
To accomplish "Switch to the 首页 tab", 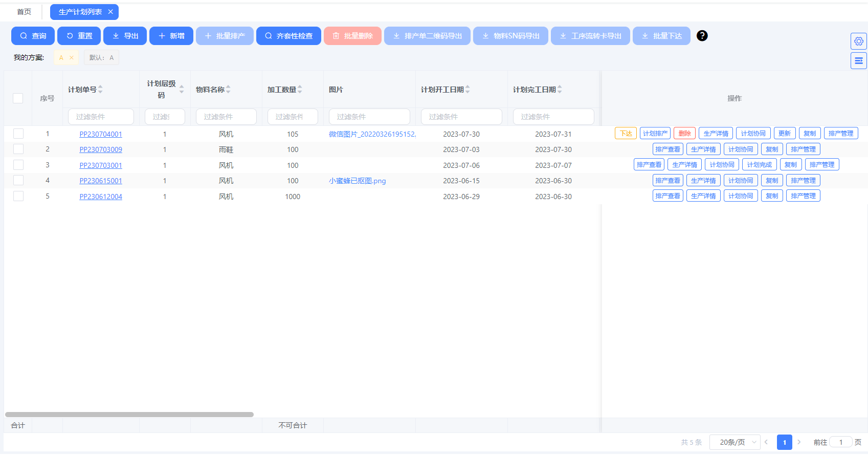I will 24,12.
